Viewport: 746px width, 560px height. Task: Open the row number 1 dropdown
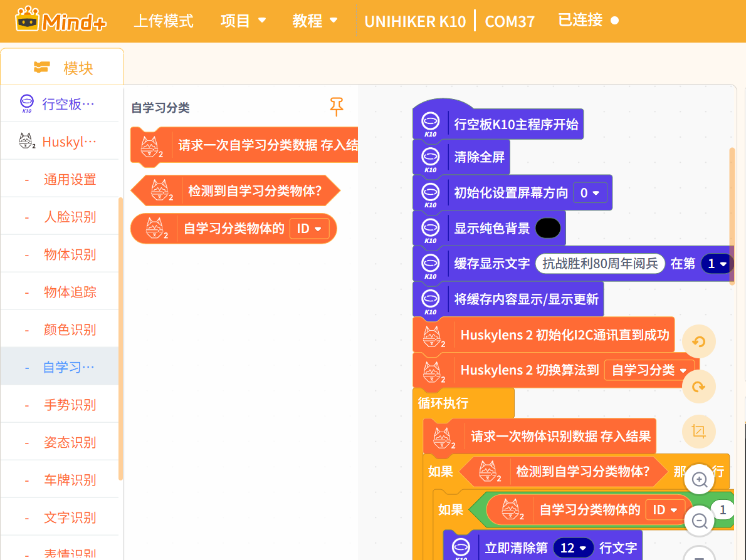click(717, 263)
